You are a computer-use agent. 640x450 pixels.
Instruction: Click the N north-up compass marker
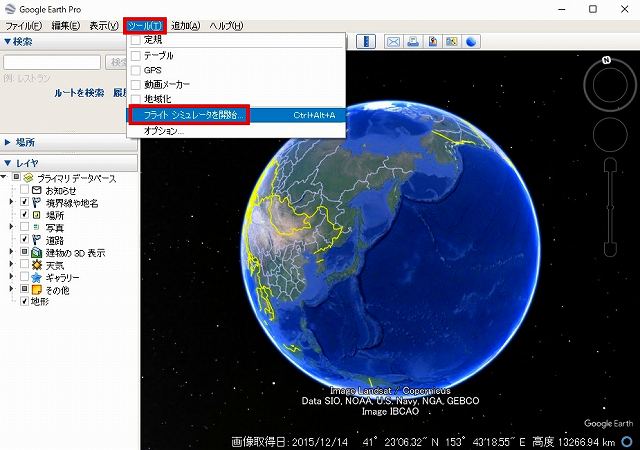click(607, 60)
